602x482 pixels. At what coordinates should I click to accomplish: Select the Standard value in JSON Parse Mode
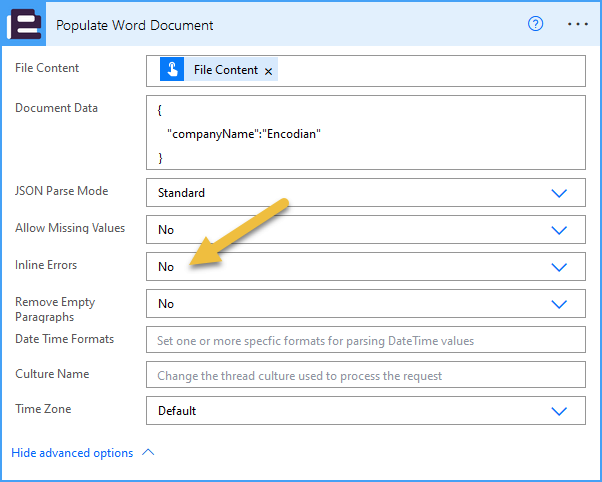[x=181, y=193]
